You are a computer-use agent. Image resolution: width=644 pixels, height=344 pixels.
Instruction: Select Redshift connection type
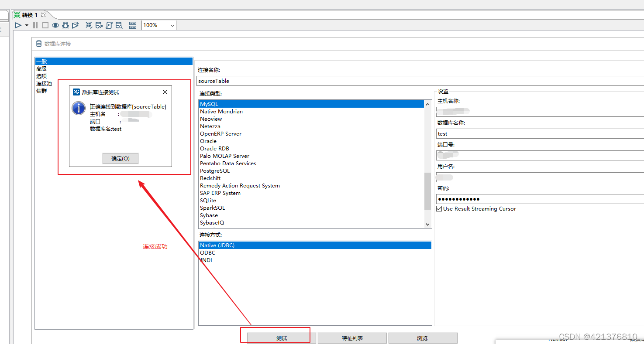coord(210,178)
